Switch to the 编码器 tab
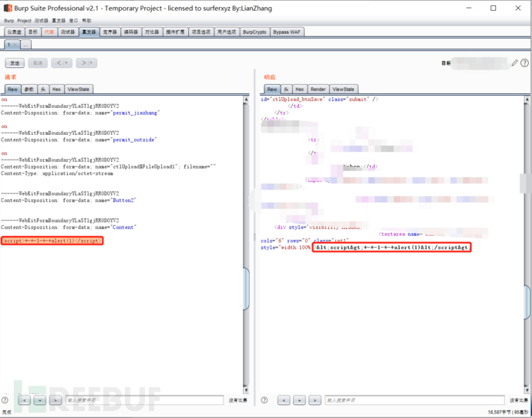The height and width of the screenshot is (418, 532). (x=131, y=32)
